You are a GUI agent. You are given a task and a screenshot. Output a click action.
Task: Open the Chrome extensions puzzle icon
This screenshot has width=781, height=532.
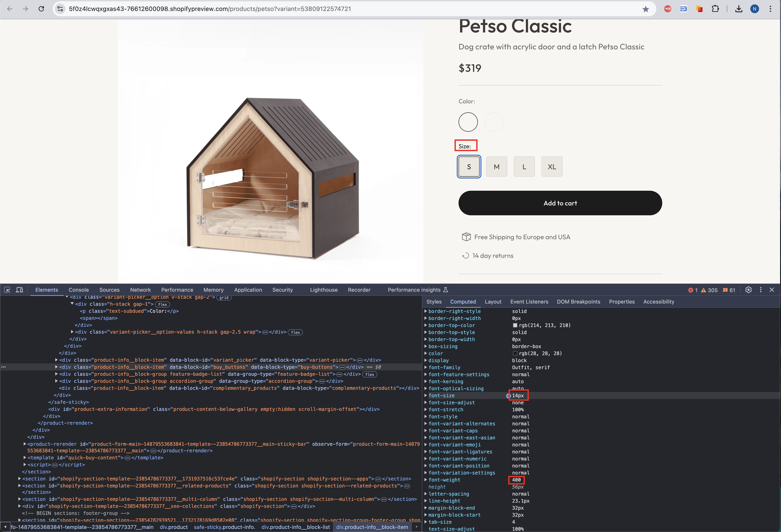pyautogui.click(x=715, y=9)
